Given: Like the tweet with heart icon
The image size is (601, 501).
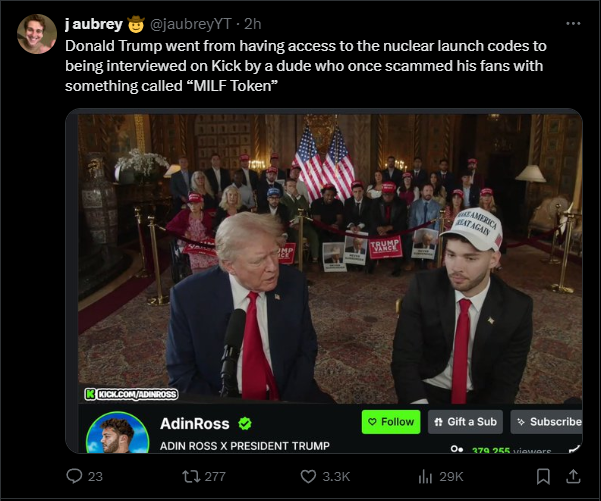Looking at the screenshot, I should [x=308, y=476].
